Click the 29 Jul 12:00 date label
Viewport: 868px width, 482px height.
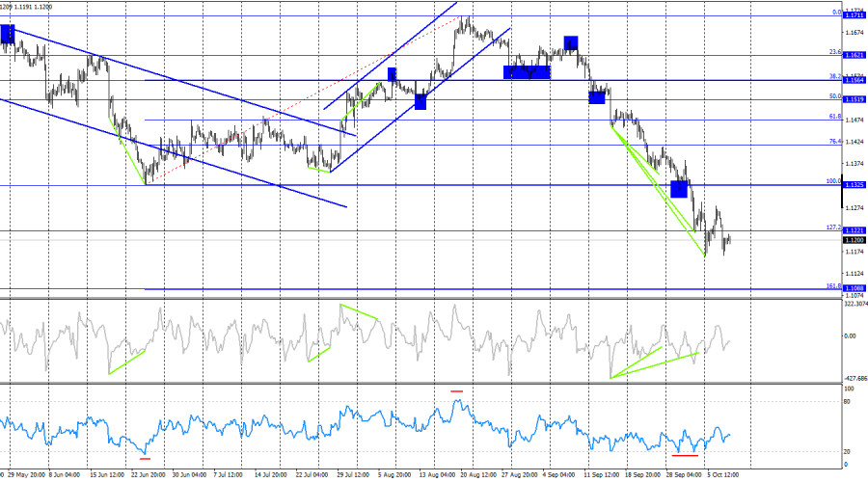(x=353, y=475)
